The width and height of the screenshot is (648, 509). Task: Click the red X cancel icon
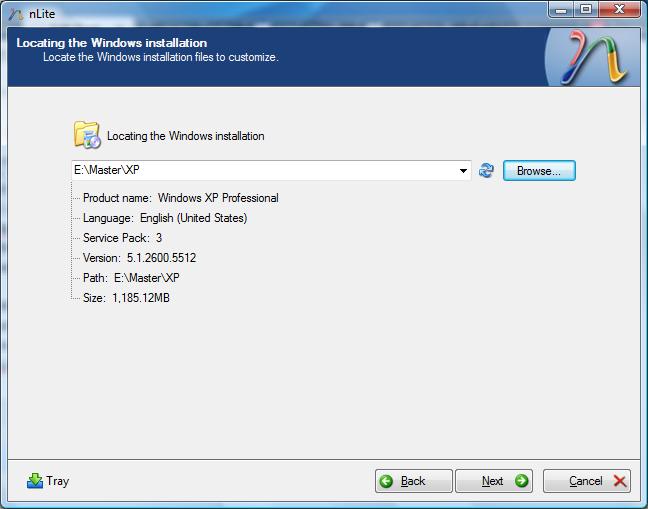[x=620, y=481]
